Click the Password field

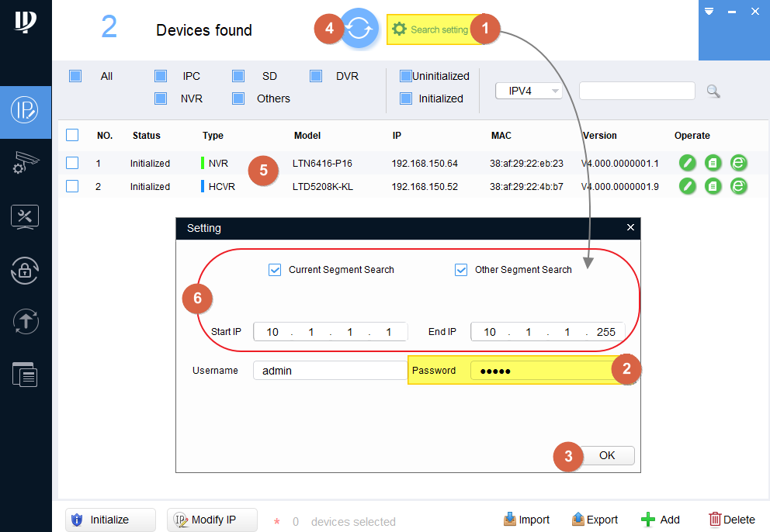point(543,371)
